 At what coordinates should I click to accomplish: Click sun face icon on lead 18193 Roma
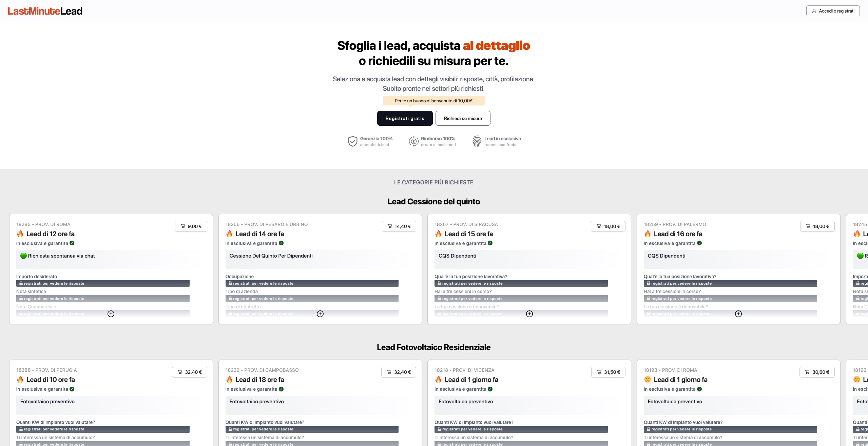pos(648,379)
